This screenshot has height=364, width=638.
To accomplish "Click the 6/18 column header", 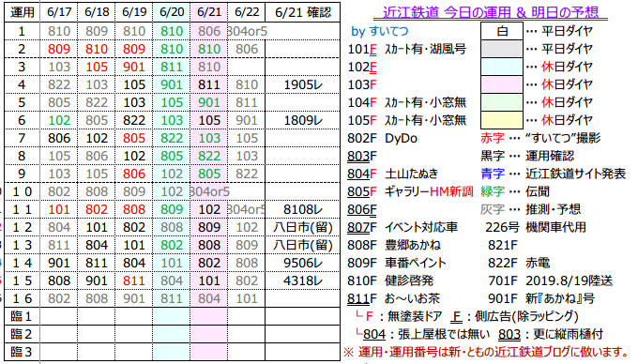I will pyautogui.click(x=97, y=12).
